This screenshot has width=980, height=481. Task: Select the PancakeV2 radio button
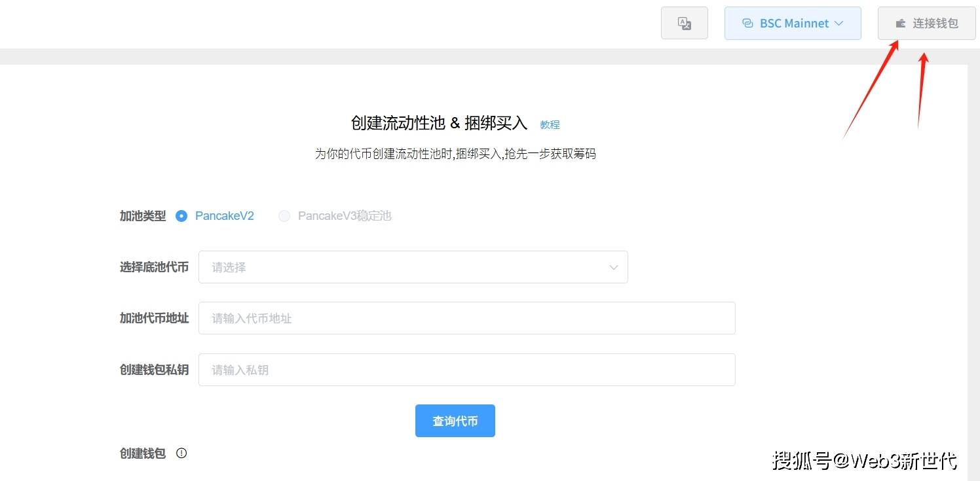point(181,216)
